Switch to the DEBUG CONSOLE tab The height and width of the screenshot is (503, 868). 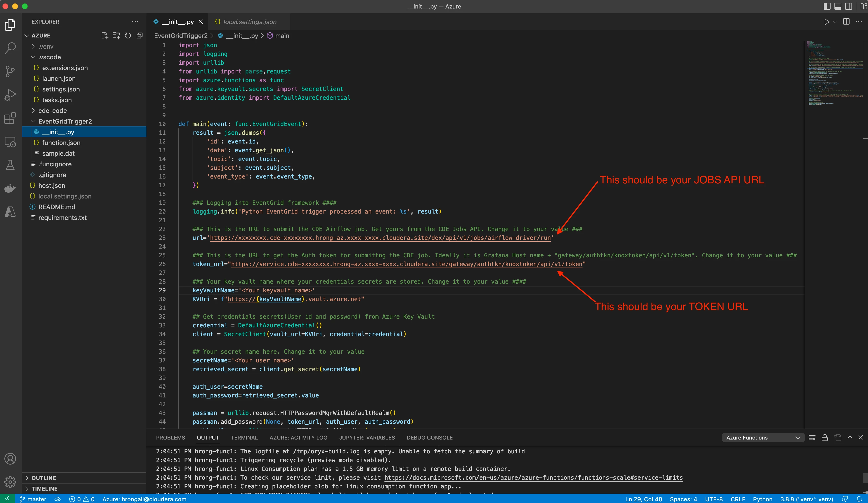pyautogui.click(x=430, y=438)
